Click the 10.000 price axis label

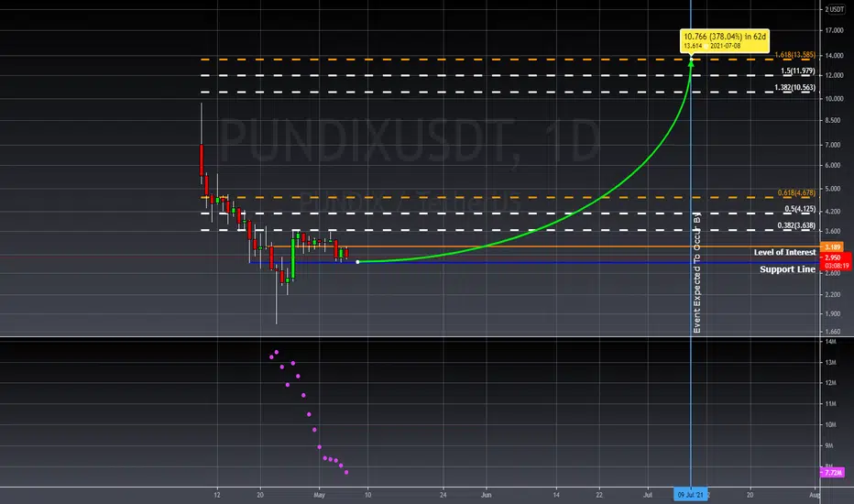[834, 99]
